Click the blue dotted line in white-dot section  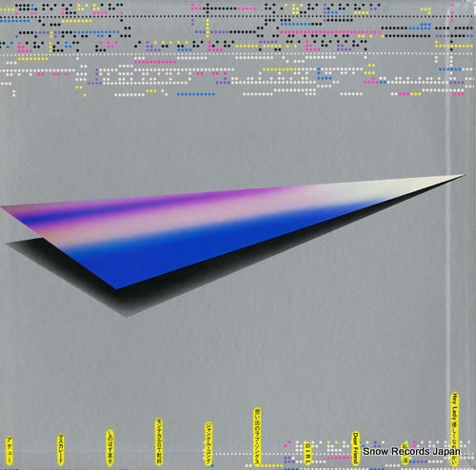click(195, 94)
